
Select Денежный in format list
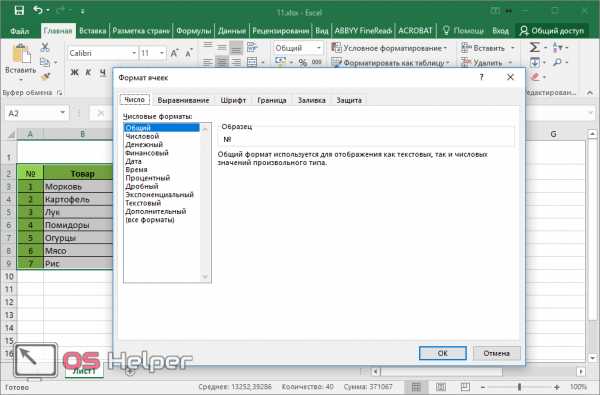(162, 145)
